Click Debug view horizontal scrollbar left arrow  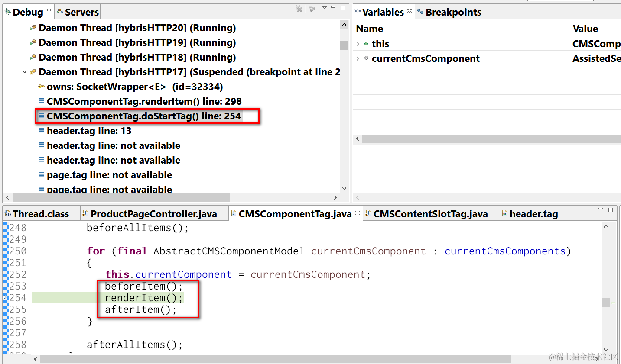tap(8, 197)
